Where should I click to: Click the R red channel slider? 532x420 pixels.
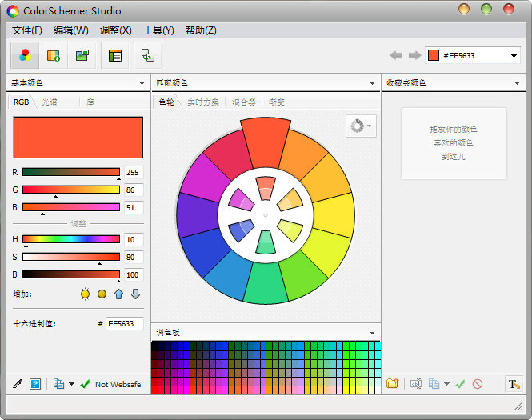click(71, 172)
